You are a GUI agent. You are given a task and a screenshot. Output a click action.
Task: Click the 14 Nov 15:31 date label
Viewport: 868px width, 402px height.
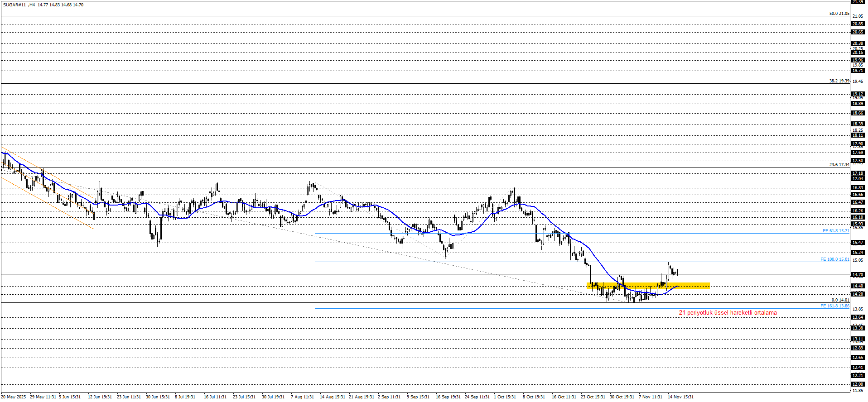coord(680,397)
